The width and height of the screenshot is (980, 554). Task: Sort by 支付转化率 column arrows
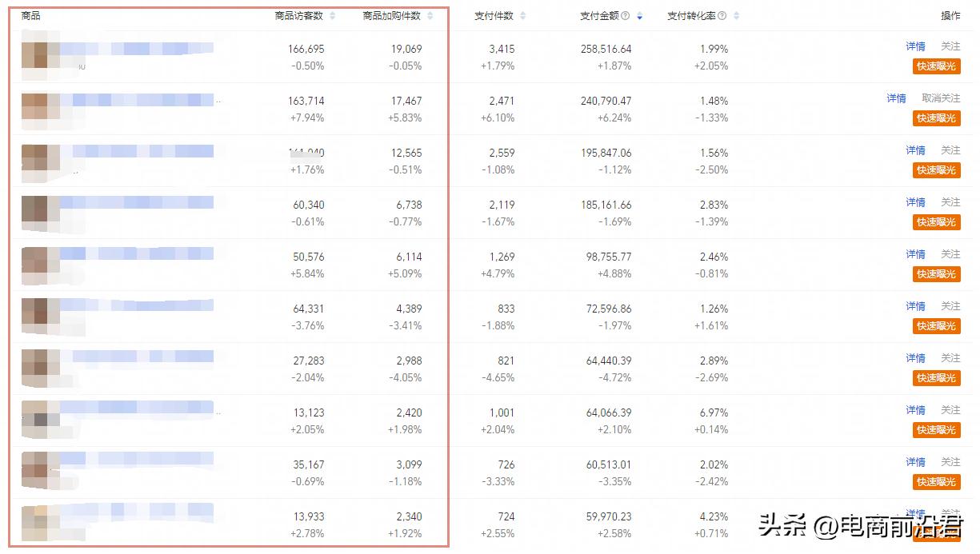click(x=736, y=16)
